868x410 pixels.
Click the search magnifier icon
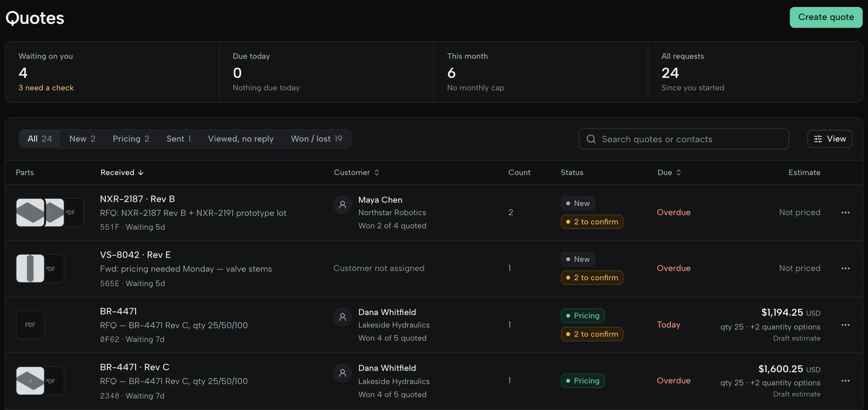(x=591, y=139)
